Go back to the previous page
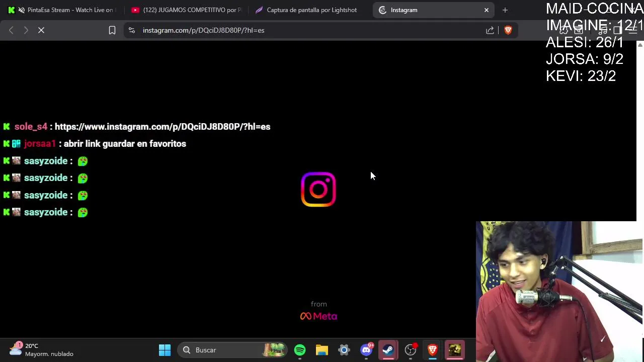644x362 pixels. [11, 30]
